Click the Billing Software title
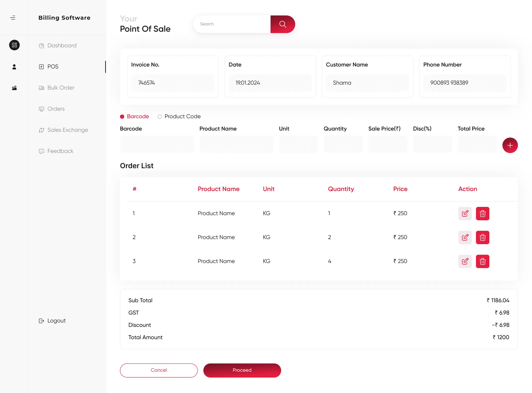The height and width of the screenshot is (393, 532). point(64,18)
